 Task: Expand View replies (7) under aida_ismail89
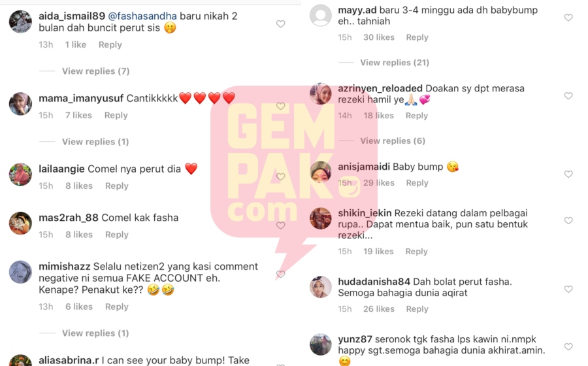point(95,71)
